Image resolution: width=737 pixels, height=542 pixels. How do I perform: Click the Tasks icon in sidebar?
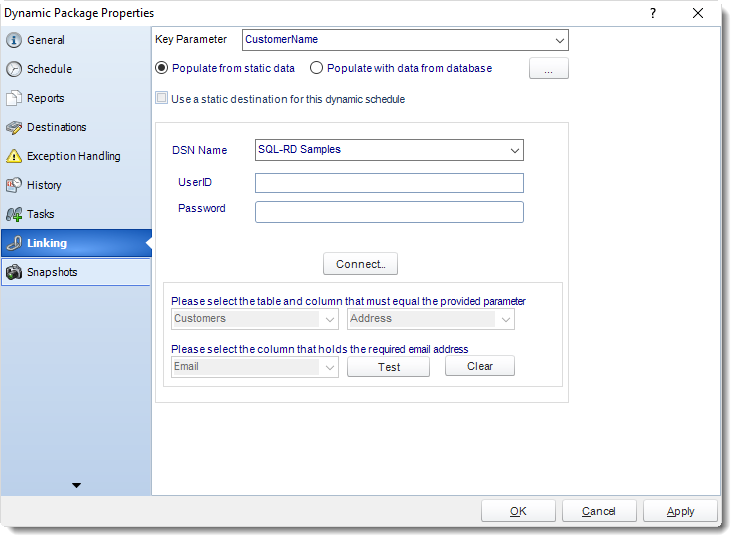coord(14,214)
